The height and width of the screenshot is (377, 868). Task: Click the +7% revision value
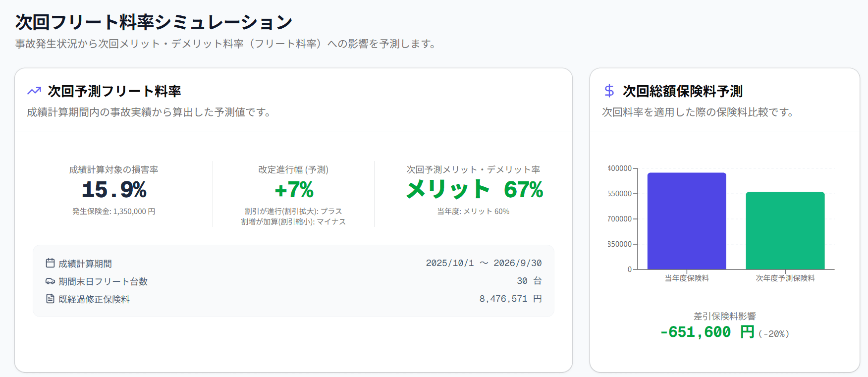pyautogui.click(x=294, y=190)
